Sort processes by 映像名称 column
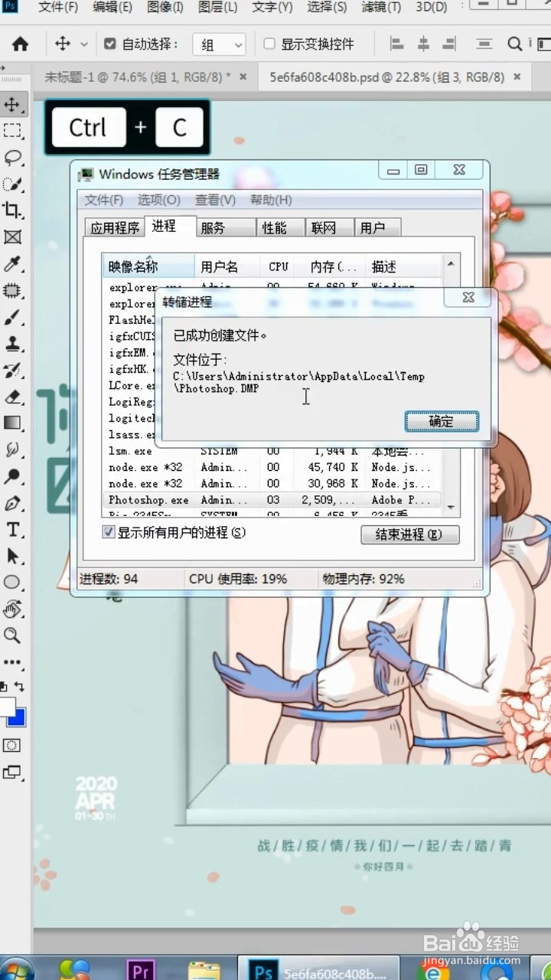The image size is (551, 980). pyautogui.click(x=148, y=266)
